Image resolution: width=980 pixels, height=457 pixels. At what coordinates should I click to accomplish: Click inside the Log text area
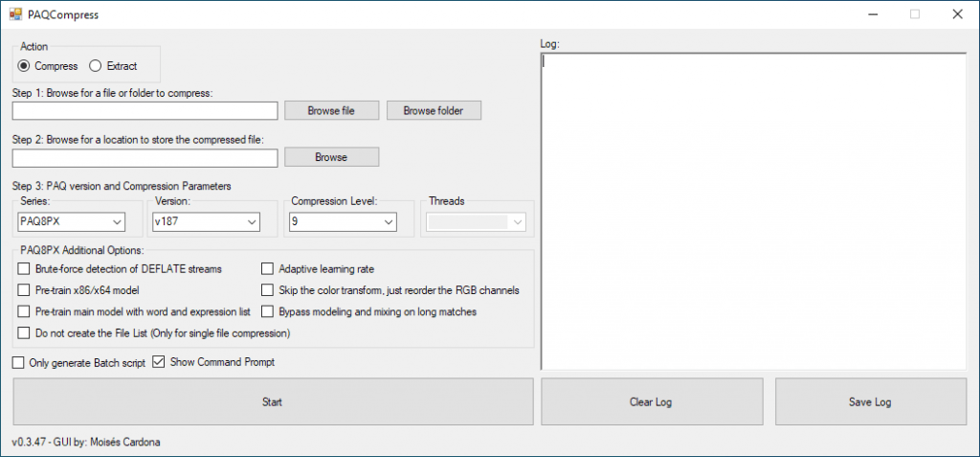coord(754,212)
